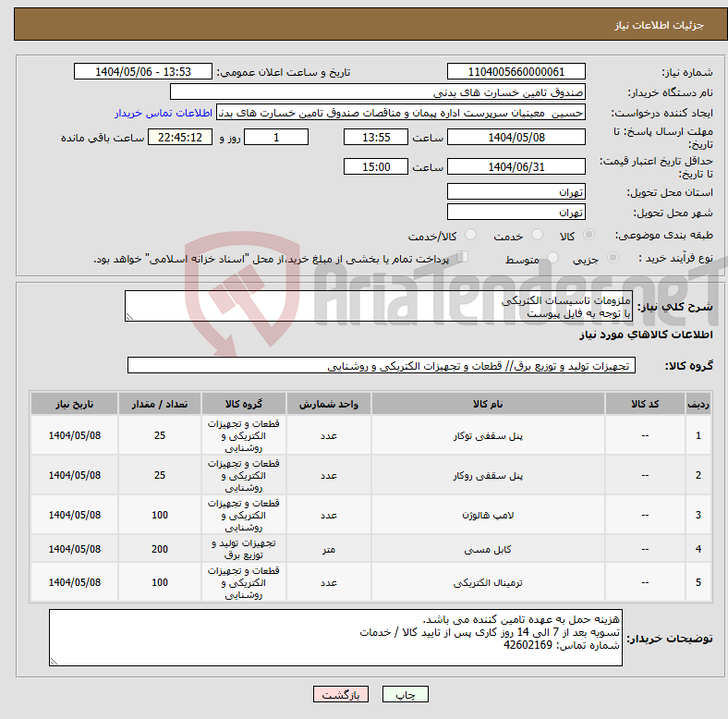Click the price validity date 1404/06/31 field
The width and height of the screenshot is (728, 719).
(516, 166)
